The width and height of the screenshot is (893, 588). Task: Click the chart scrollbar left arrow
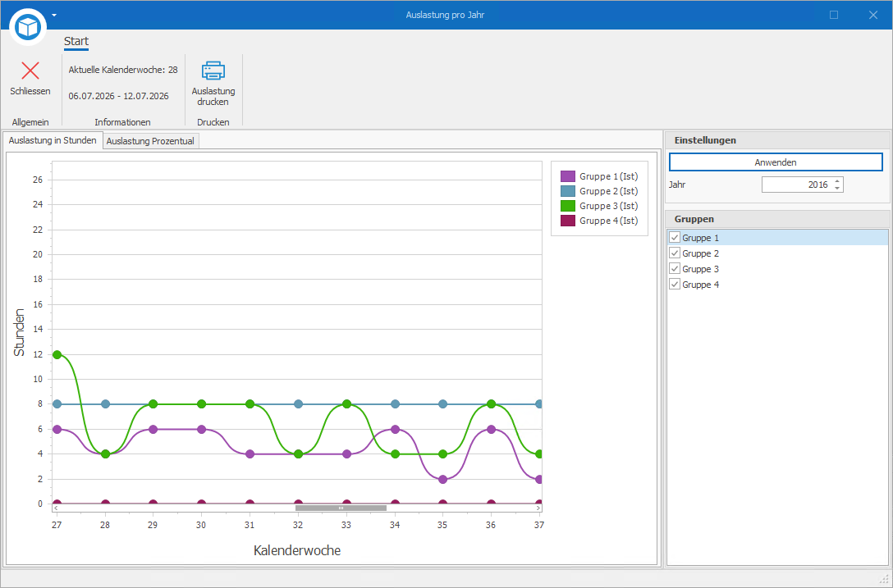point(56,508)
